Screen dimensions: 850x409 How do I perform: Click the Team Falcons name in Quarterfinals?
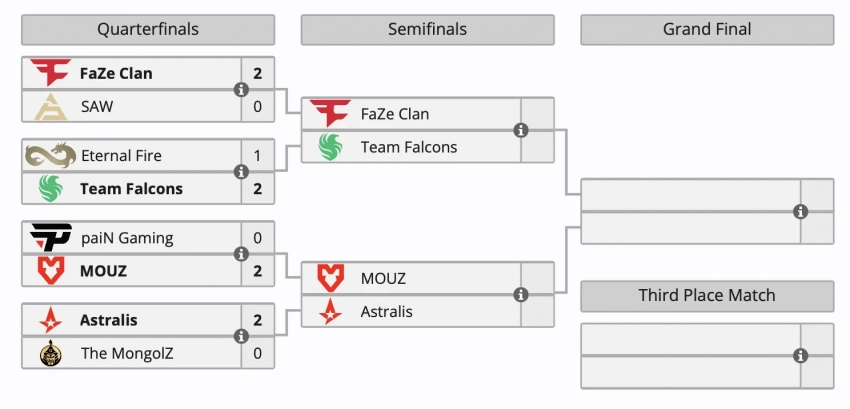click(x=131, y=189)
